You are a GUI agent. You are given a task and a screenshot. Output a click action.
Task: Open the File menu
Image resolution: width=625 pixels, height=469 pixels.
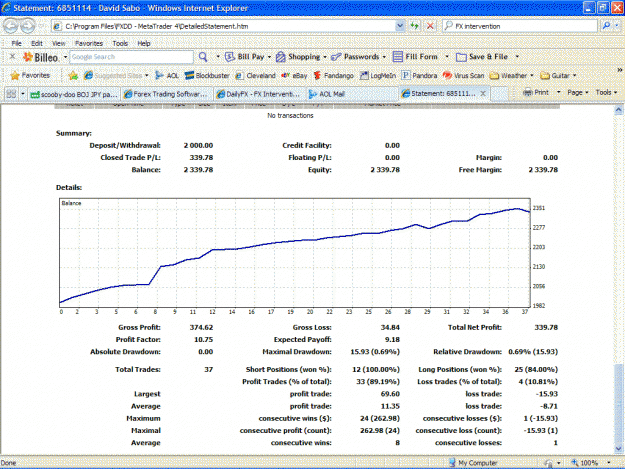coord(16,43)
